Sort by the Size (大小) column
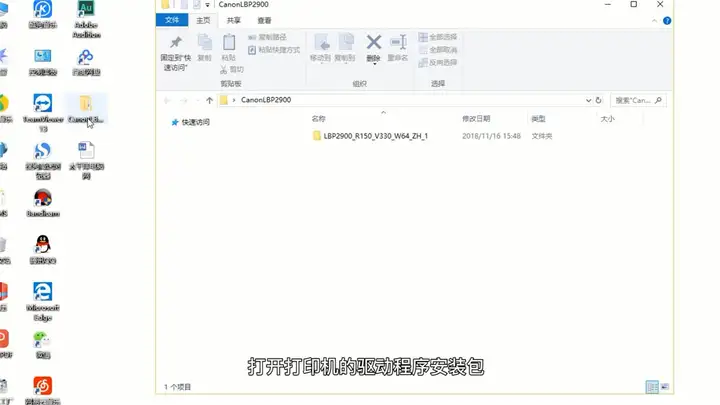The width and height of the screenshot is (720, 405). point(607,119)
